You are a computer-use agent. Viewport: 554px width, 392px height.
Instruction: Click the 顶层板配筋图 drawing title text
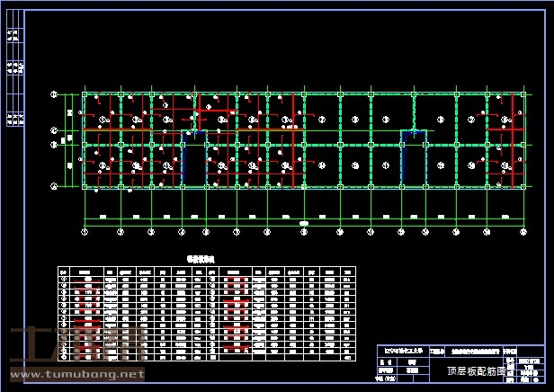(x=476, y=370)
